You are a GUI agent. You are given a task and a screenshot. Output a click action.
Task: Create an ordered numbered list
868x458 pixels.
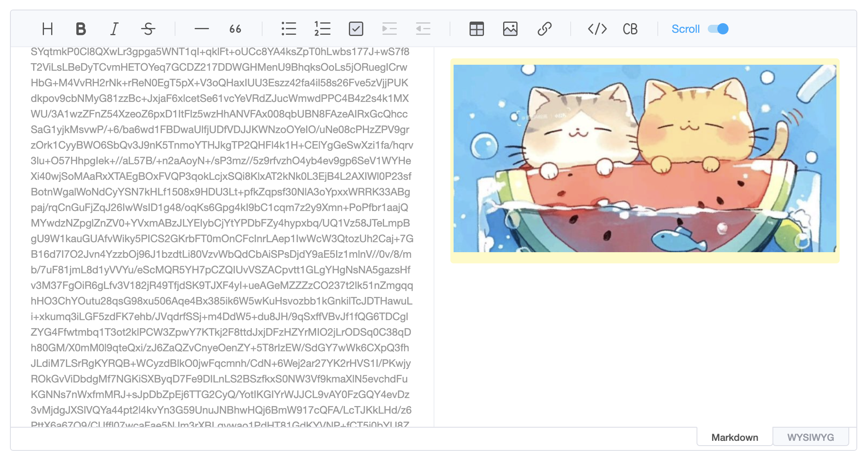click(322, 29)
